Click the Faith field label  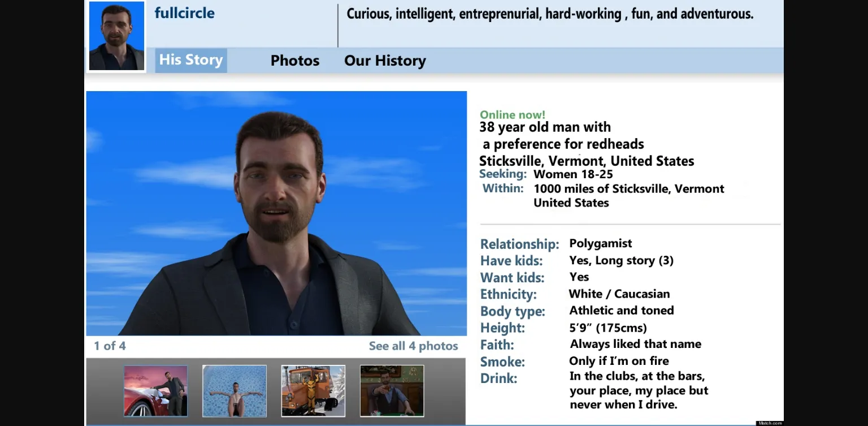497,345
